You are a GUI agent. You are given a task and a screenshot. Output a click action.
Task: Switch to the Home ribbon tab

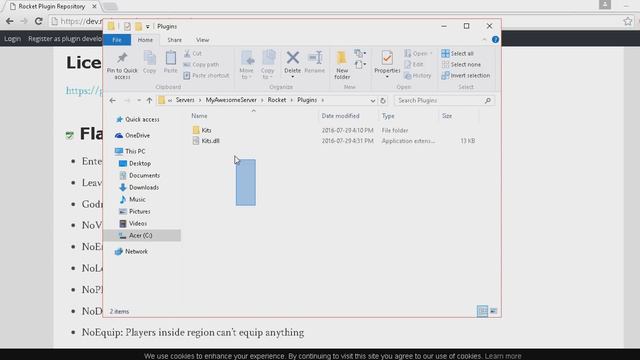[145, 40]
